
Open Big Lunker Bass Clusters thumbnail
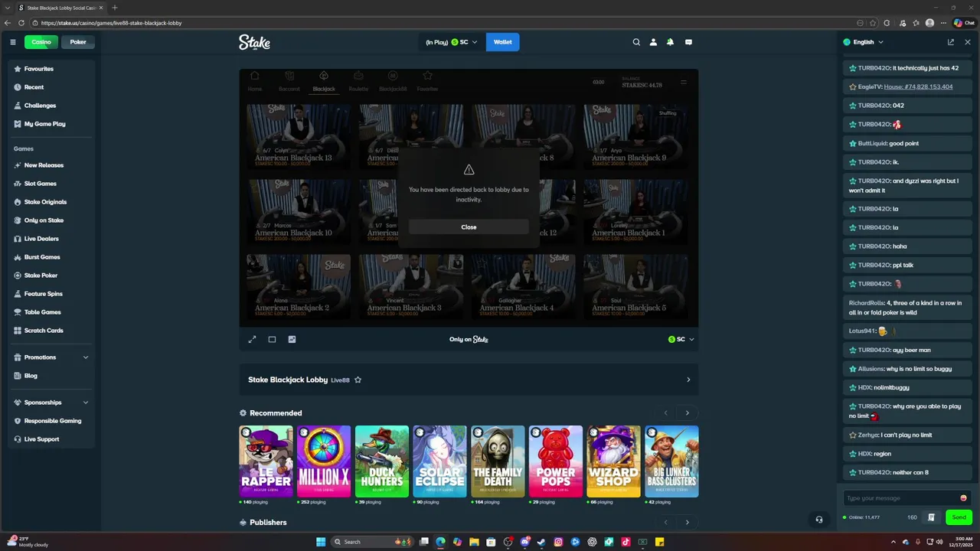point(671,461)
